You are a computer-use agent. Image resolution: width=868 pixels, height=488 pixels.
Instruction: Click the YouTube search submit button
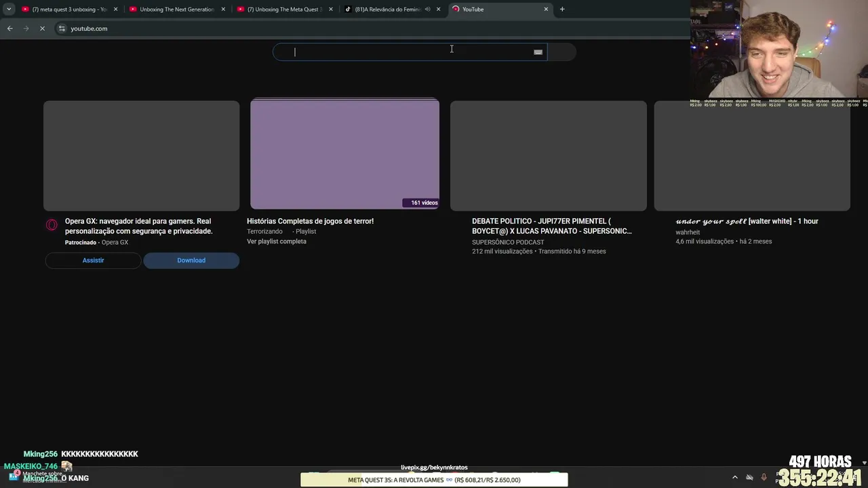[561, 52]
